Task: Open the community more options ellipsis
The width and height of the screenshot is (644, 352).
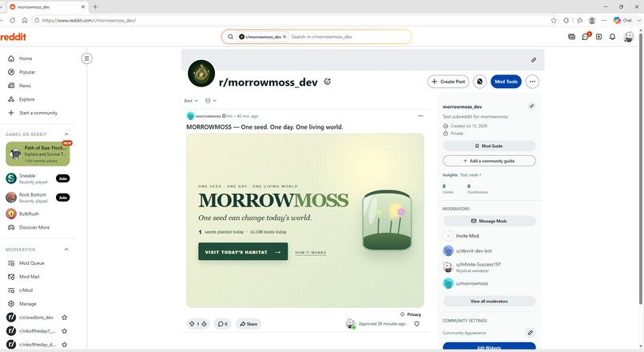Action: [532, 82]
